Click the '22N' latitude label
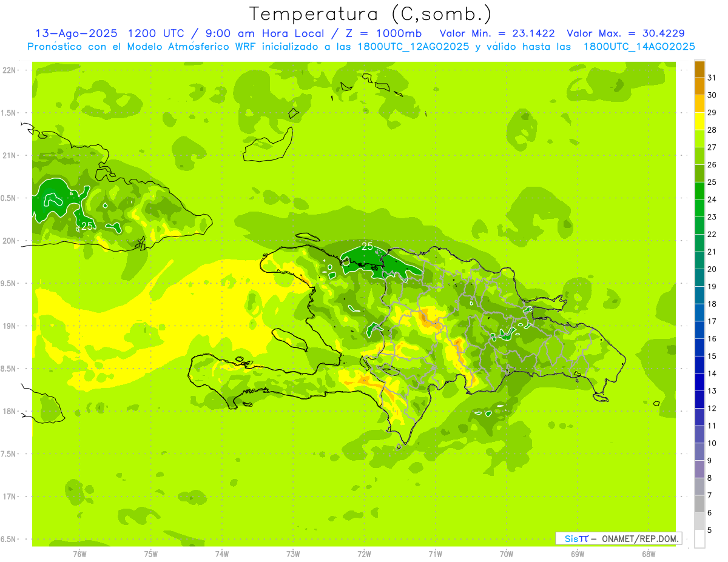This screenshot has width=728, height=562. 10,70
